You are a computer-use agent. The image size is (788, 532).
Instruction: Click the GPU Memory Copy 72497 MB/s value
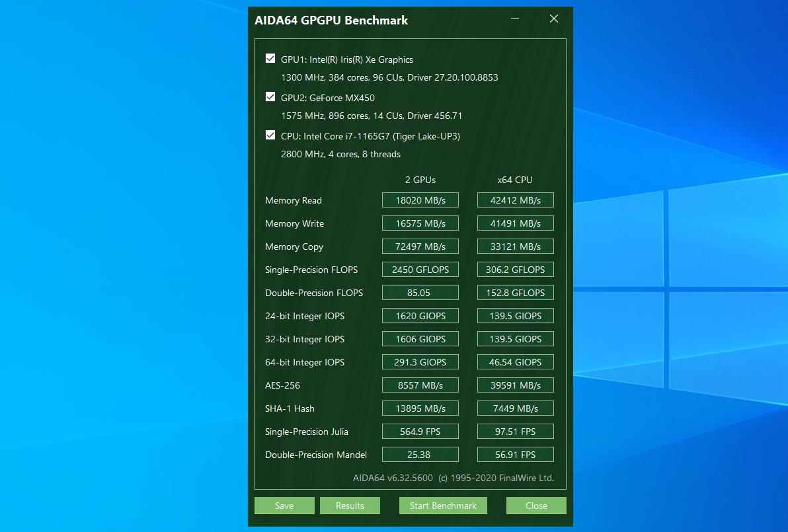click(x=420, y=247)
